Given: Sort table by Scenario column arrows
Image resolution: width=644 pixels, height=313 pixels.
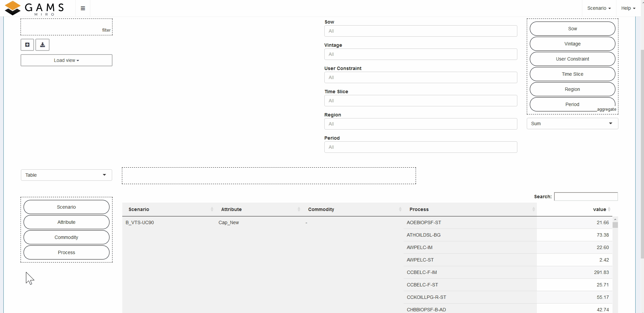Looking at the screenshot, I should pyautogui.click(x=212, y=209).
